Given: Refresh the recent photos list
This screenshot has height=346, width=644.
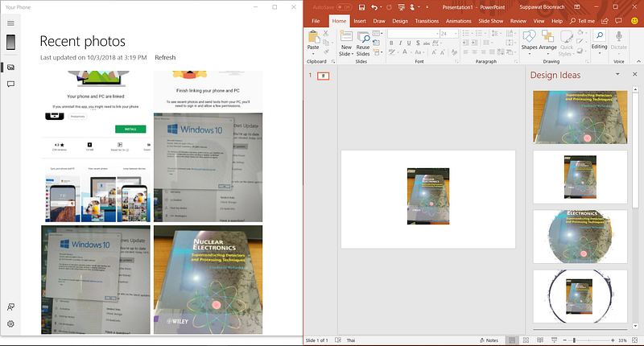Looking at the screenshot, I should (x=165, y=57).
